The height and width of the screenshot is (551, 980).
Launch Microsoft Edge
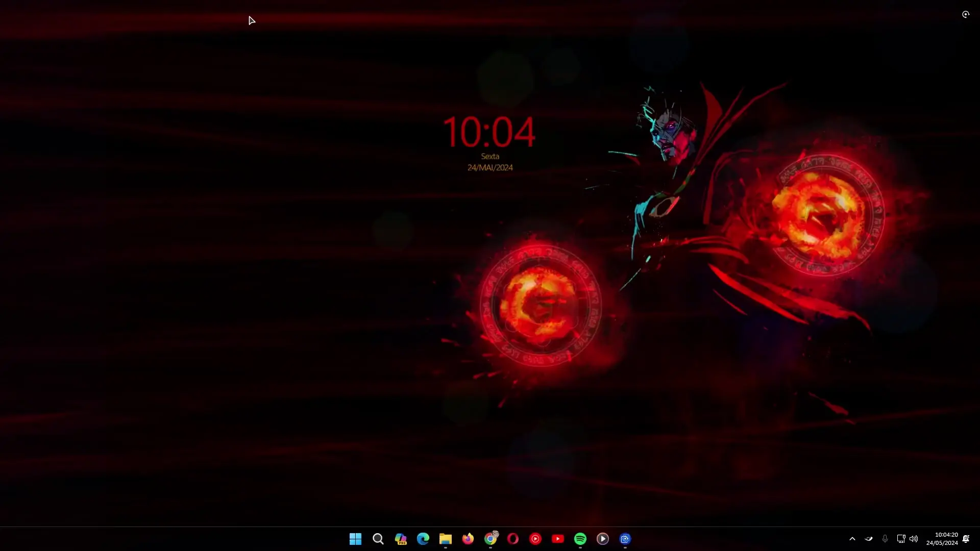(423, 538)
